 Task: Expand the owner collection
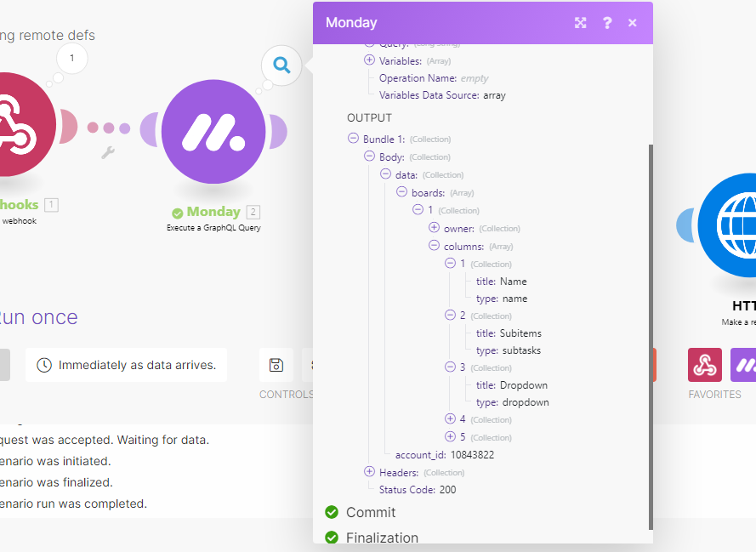[x=434, y=228]
